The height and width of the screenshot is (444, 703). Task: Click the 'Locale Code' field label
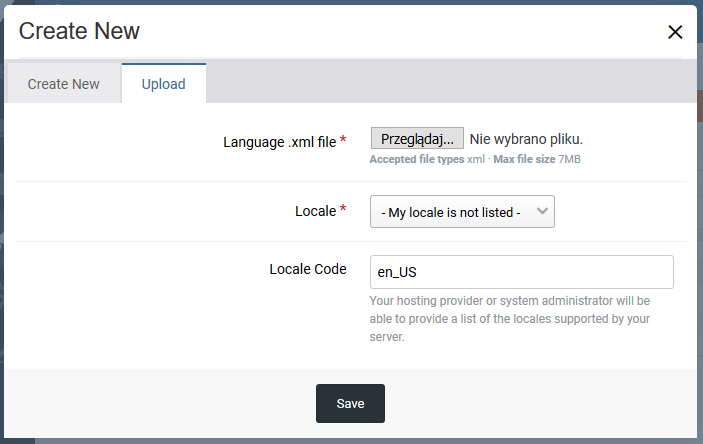pyautogui.click(x=308, y=269)
